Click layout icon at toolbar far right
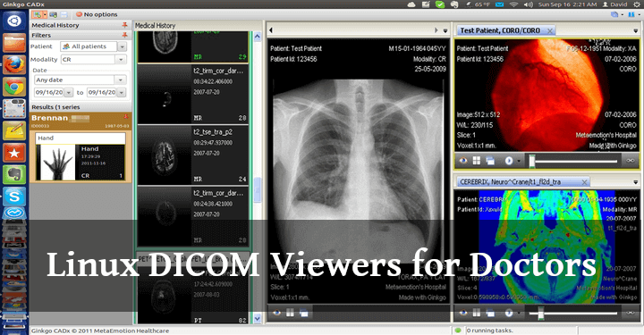This screenshot has height=335, width=644. tap(614, 14)
